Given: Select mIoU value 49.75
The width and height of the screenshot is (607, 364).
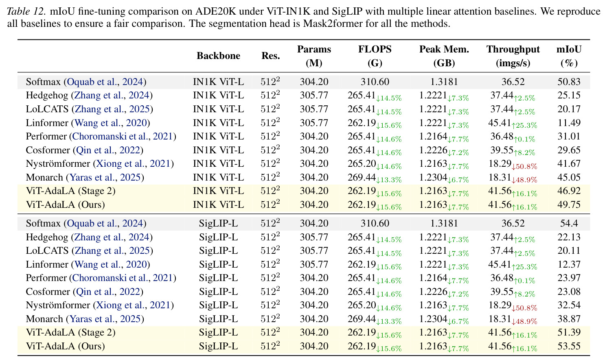Looking at the screenshot, I should pyautogui.click(x=569, y=205).
